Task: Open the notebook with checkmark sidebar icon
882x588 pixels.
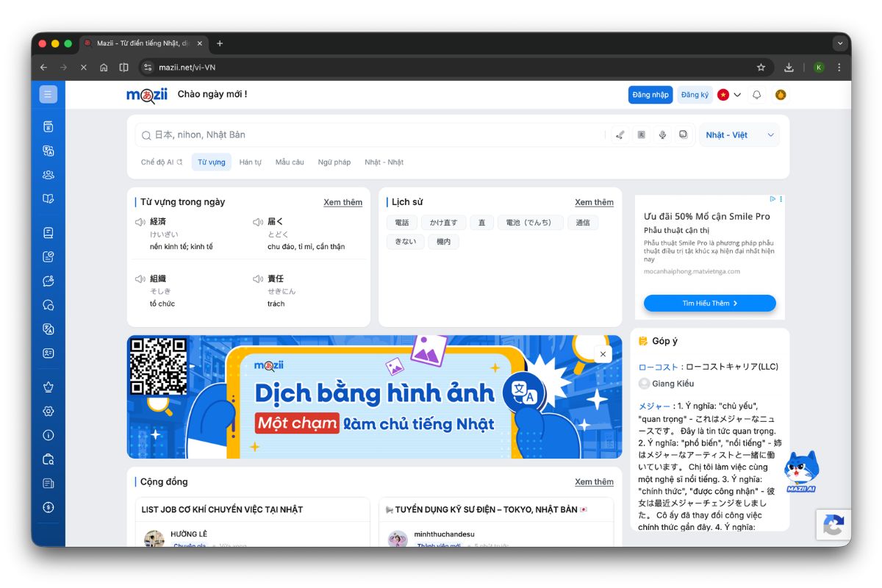Action: point(48,257)
